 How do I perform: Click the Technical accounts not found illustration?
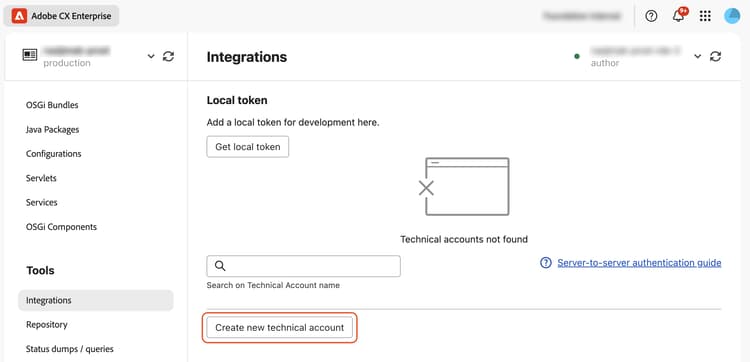pos(463,186)
